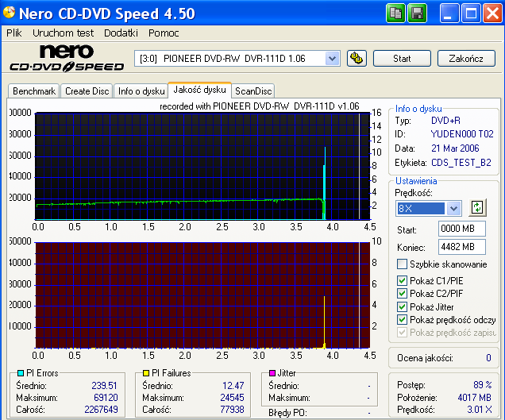Select the Jakość dysku tab
Viewport: 505px width, 420px height.
click(199, 90)
